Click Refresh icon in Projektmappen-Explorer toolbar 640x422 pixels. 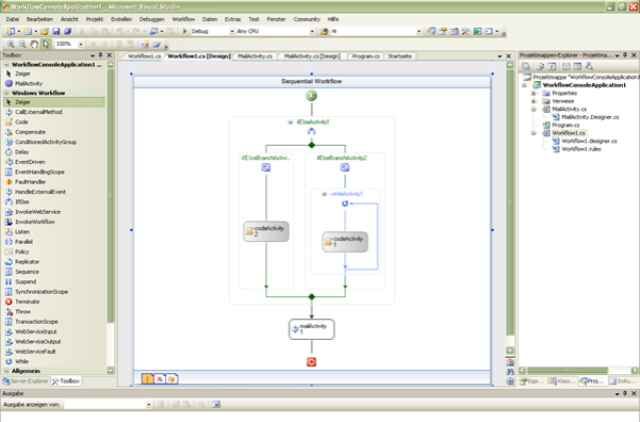coord(552,66)
